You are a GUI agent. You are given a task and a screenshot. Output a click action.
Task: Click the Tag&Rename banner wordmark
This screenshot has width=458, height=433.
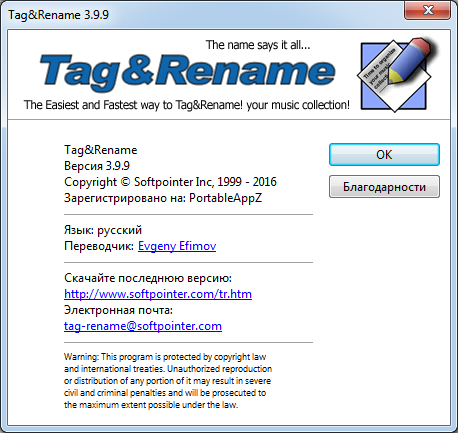pyautogui.click(x=187, y=72)
